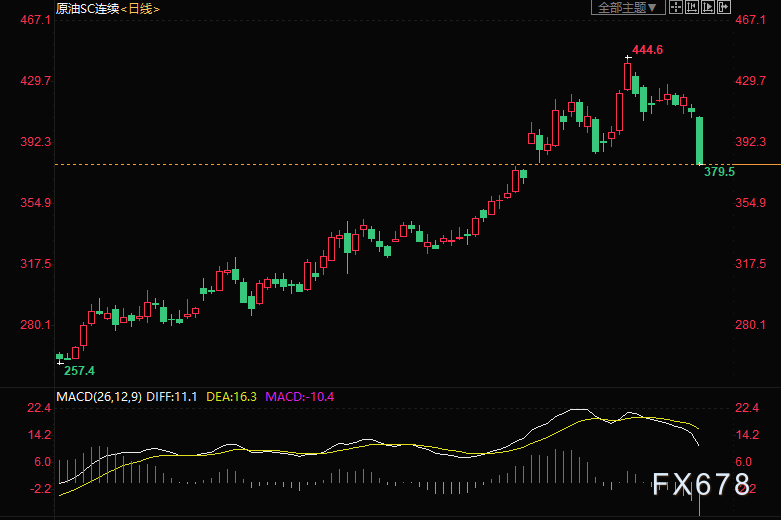Image resolution: width=781 pixels, height=520 pixels.
Task: Click the 原油SC连续 contract title
Action: [88, 8]
